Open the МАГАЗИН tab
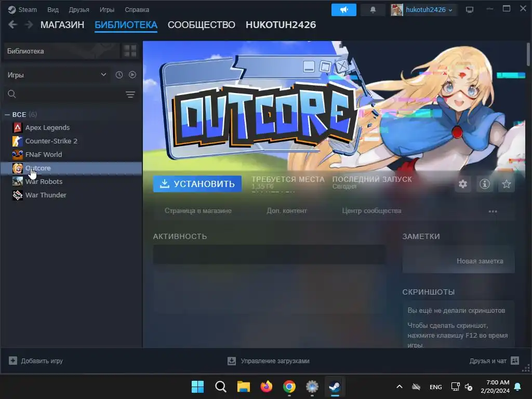Screen dimensions: 532x399 click(x=62, y=25)
